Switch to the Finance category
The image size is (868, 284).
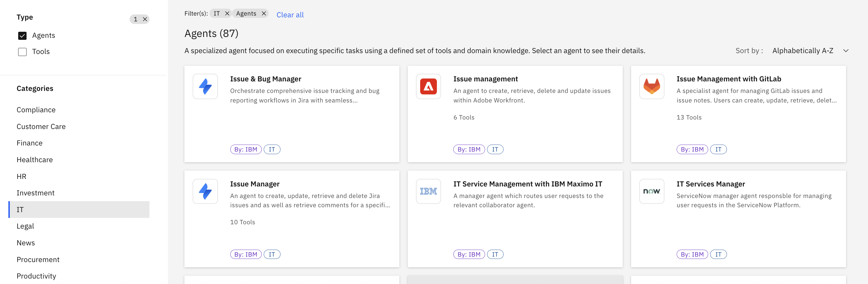(x=30, y=143)
